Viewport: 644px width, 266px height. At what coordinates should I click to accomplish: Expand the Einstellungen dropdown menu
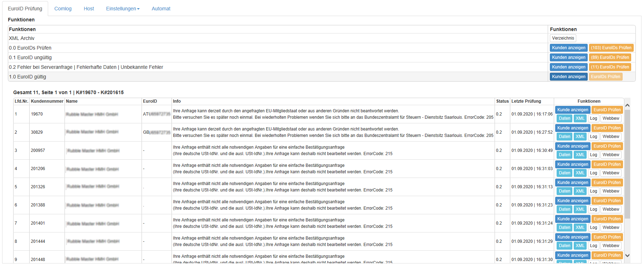pyautogui.click(x=123, y=9)
